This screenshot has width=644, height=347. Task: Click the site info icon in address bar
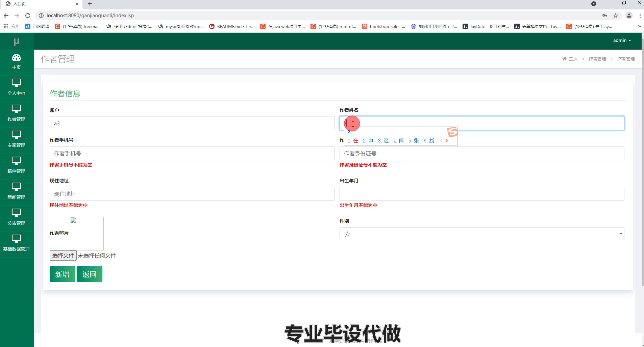(41, 16)
